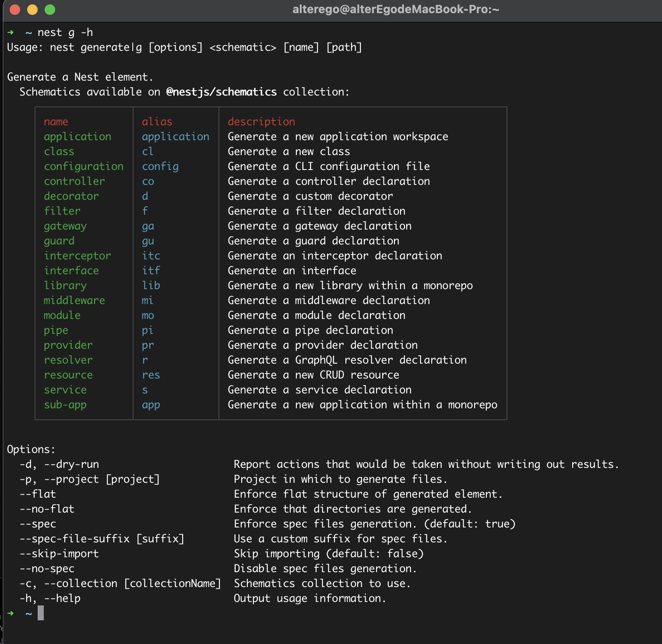Click the 'description' column header
Image resolution: width=662 pixels, height=644 pixels.
pos(261,122)
